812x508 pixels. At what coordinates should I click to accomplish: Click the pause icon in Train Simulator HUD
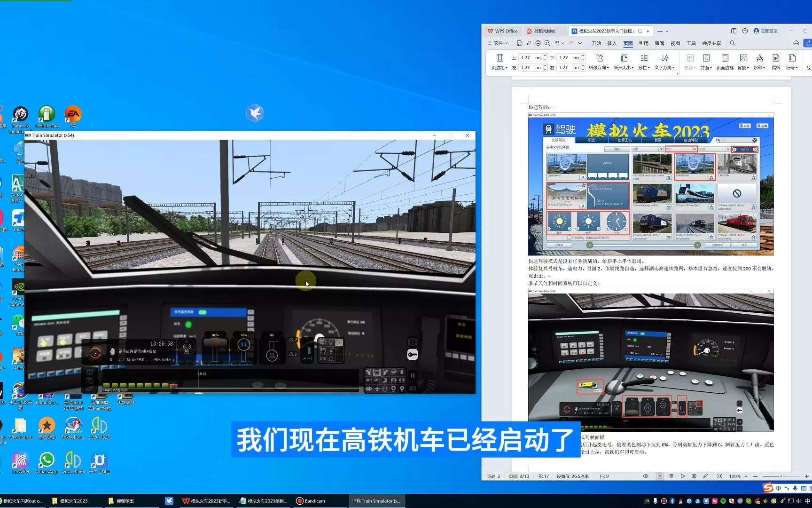tap(413, 375)
